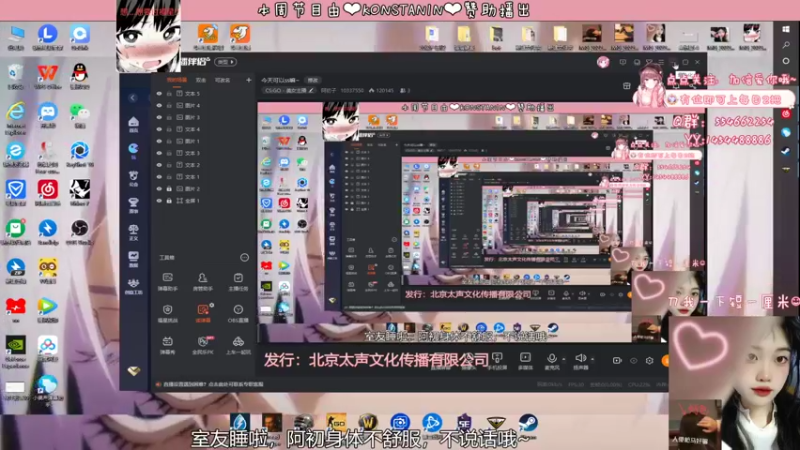Open the shield-shaped tool in the toolbox
Image resolution: width=800 pixels, height=450 pixels.
pyautogui.click(x=167, y=310)
